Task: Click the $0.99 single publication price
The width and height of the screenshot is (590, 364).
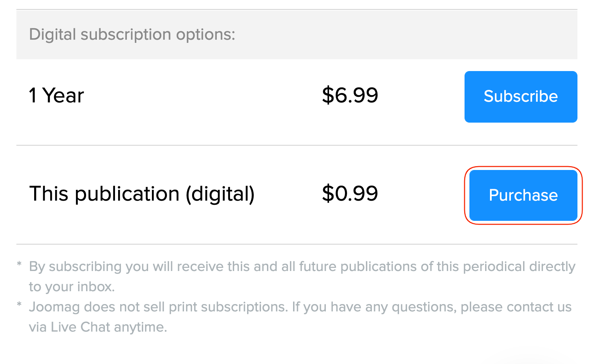Action: pos(350,194)
